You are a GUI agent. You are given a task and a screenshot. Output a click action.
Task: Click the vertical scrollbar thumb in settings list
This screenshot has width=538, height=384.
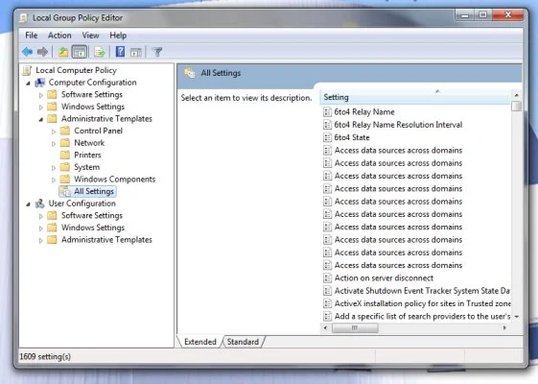pyautogui.click(x=516, y=106)
